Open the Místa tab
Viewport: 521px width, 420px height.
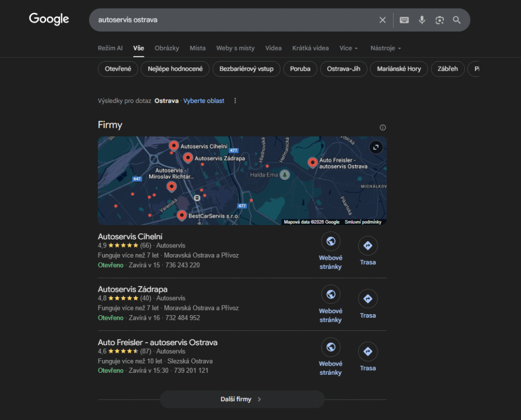[198, 48]
